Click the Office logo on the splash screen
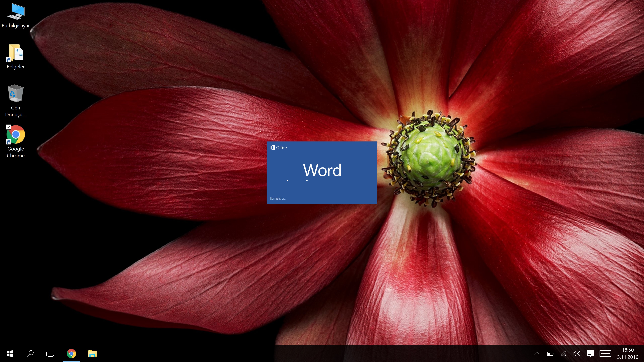 coord(279,148)
